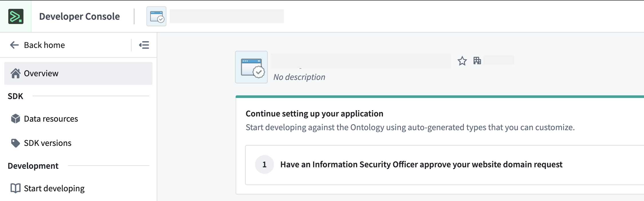
Task: Click the Data resources cube icon
Action: click(15, 118)
